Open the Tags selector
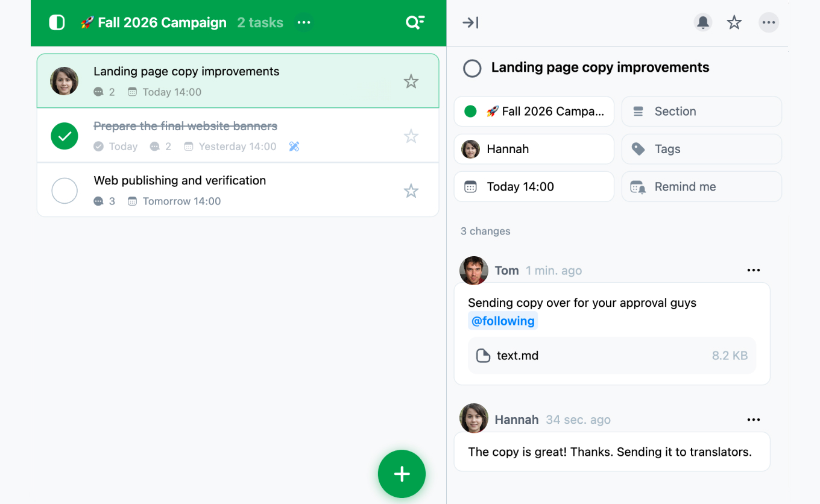The width and height of the screenshot is (820, 504). pos(702,149)
